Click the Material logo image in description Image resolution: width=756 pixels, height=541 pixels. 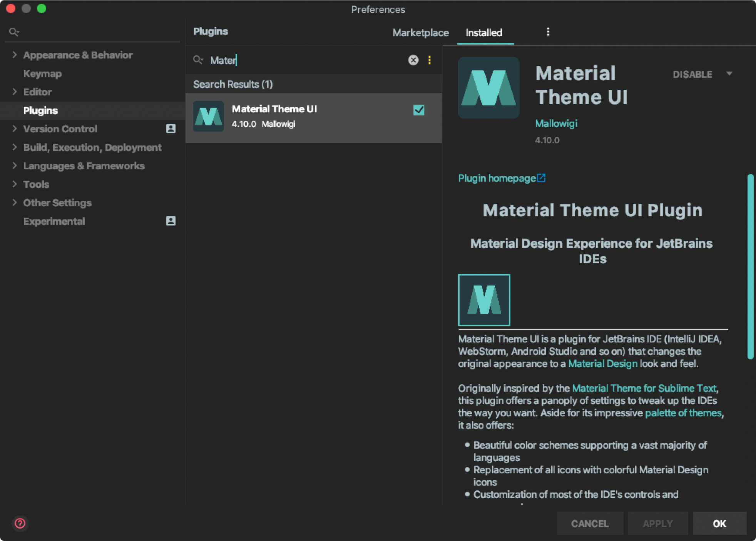[x=484, y=300]
